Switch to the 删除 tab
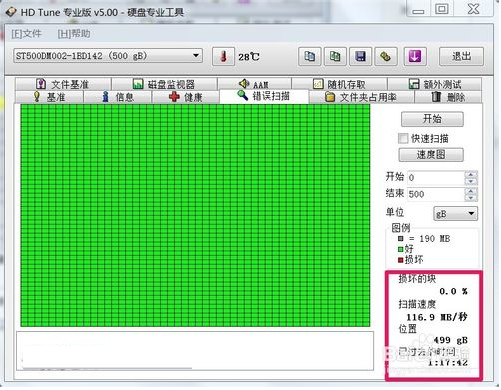This screenshot has width=501, height=390. [x=448, y=97]
